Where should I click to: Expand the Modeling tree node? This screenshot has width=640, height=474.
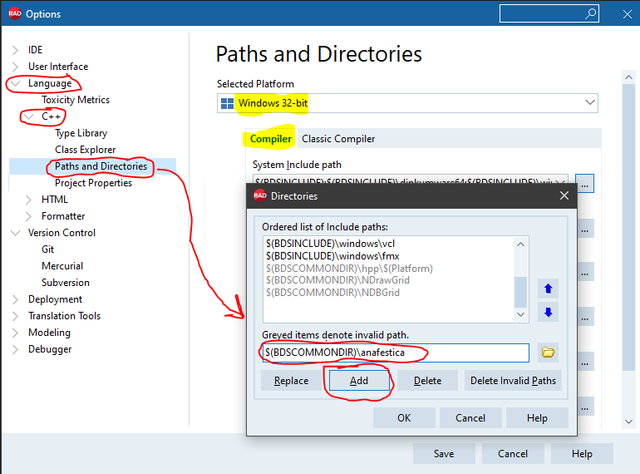[15, 333]
